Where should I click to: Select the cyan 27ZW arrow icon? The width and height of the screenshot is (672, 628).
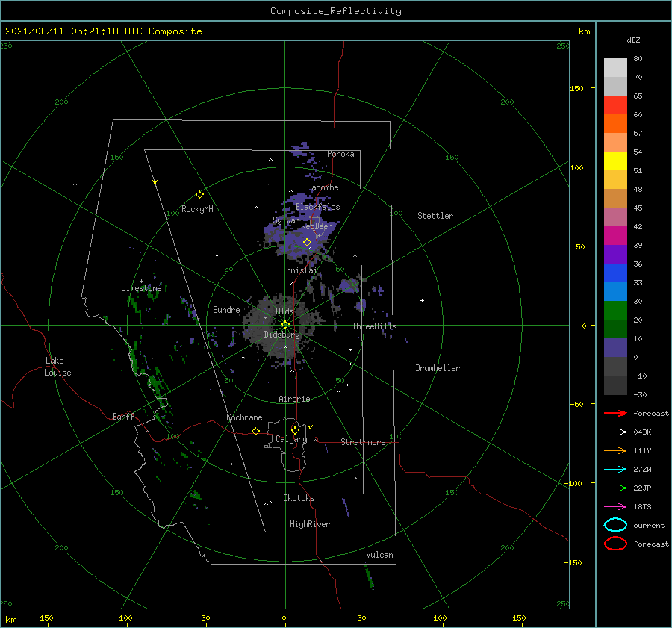click(x=615, y=470)
